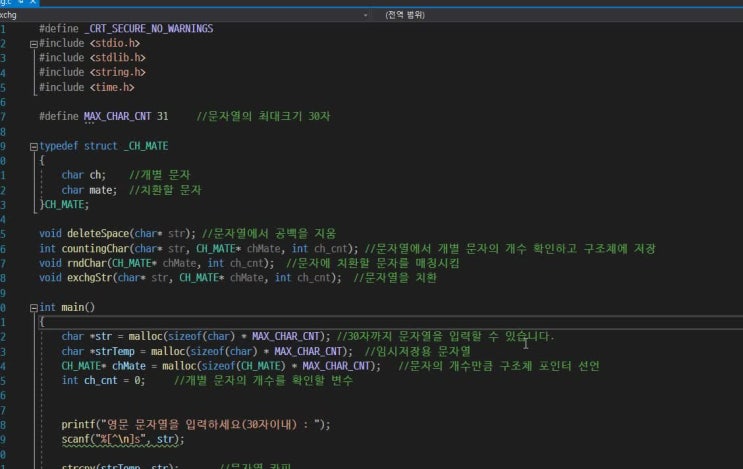This screenshot has height=469, width=743.
Task: Click the comment //개별 문자
Action: click(160, 175)
